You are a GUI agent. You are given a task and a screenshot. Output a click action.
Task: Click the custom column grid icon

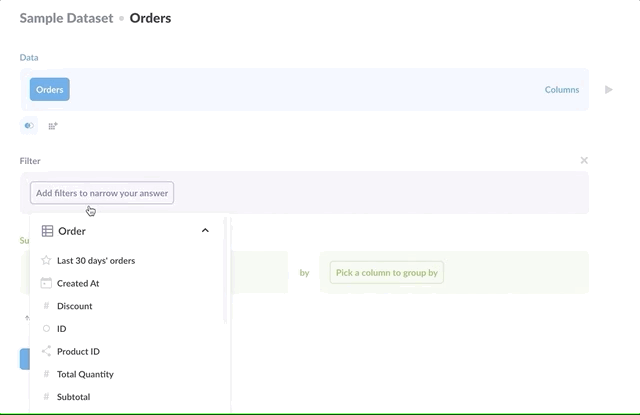[x=53, y=126]
